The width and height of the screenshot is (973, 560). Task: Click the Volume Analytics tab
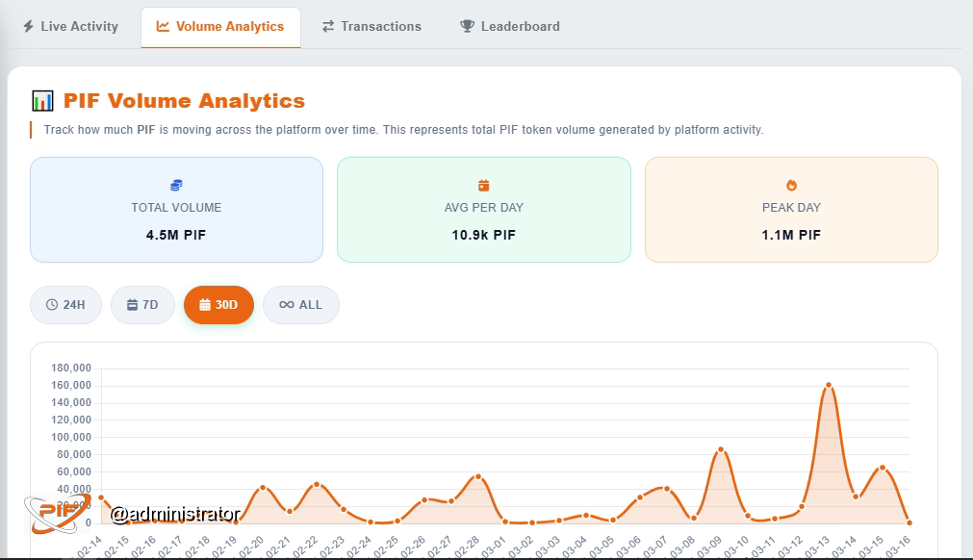pyautogui.click(x=221, y=27)
